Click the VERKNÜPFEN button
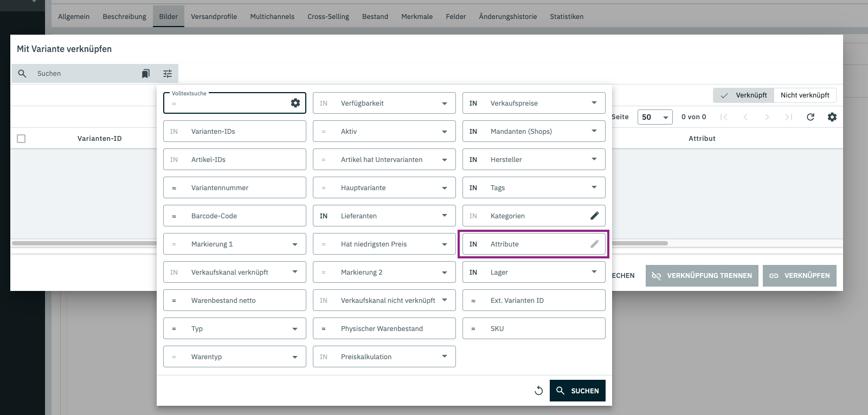 pyautogui.click(x=799, y=276)
